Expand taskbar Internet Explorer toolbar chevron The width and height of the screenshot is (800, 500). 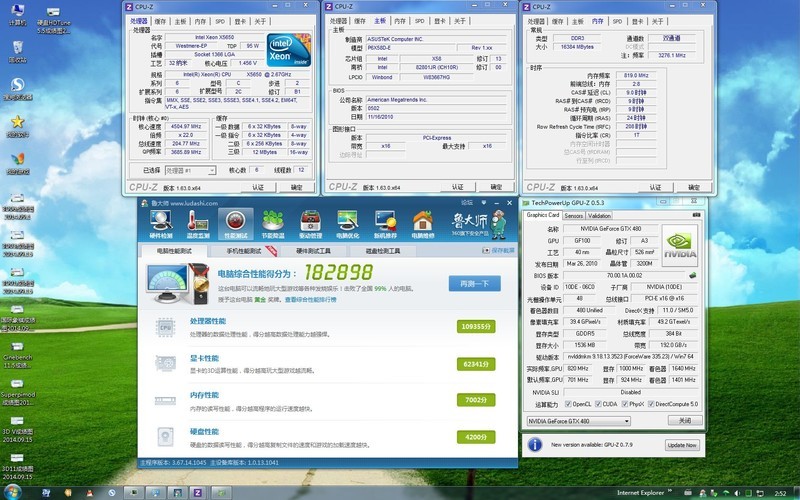669,491
